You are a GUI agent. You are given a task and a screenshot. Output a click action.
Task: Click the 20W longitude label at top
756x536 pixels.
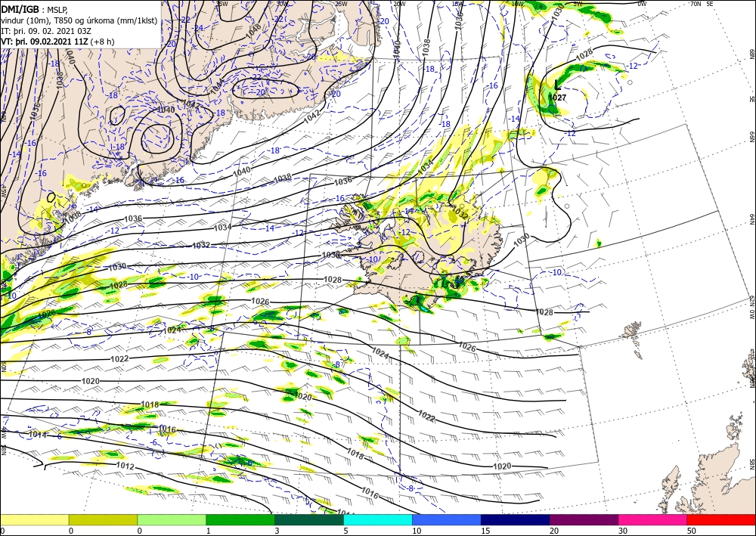(398, 3)
